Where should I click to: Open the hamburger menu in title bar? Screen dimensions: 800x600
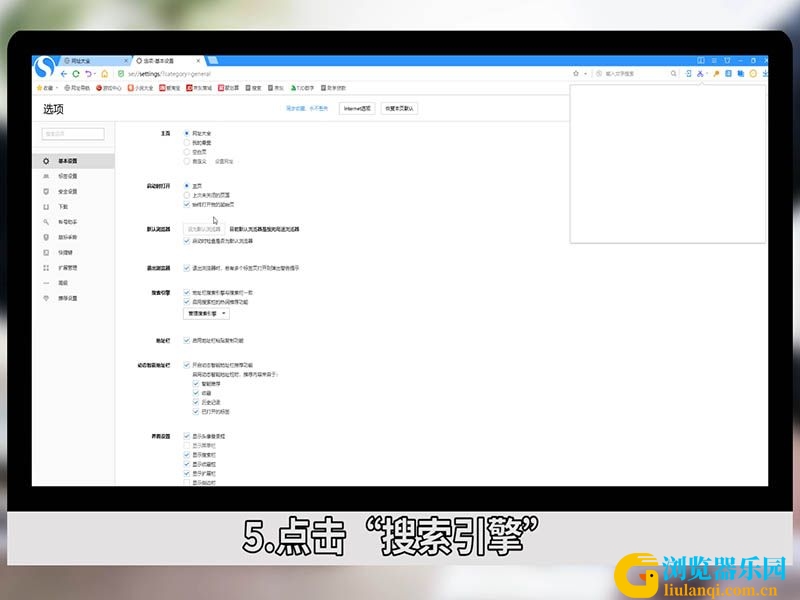click(x=714, y=60)
